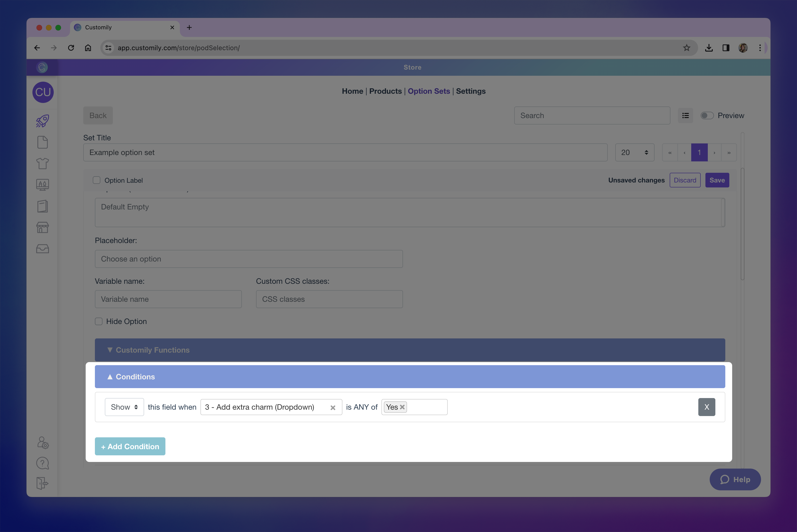Click the rocket launch sidebar icon

point(42,121)
